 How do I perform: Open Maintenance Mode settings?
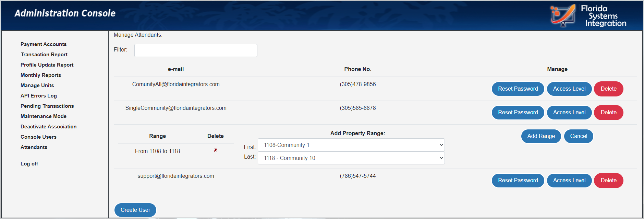tap(44, 116)
